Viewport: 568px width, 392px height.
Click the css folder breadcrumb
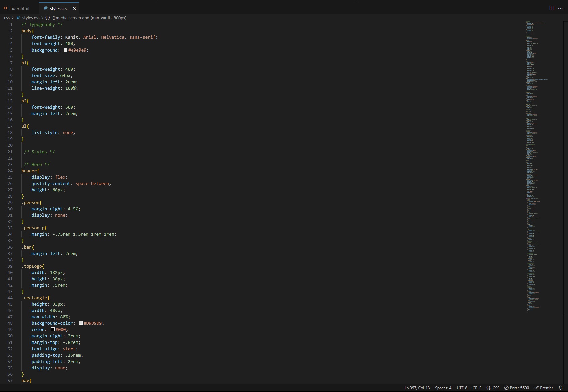point(7,18)
